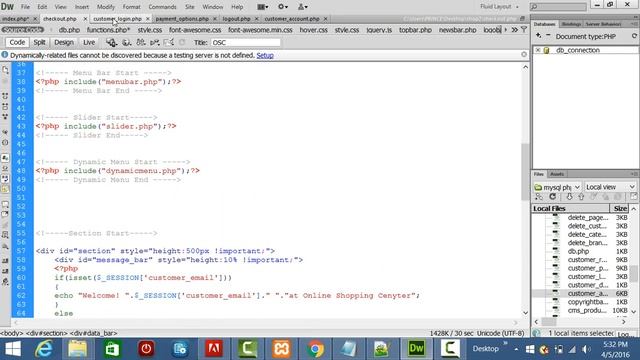Close the index.php document tab

point(35,19)
